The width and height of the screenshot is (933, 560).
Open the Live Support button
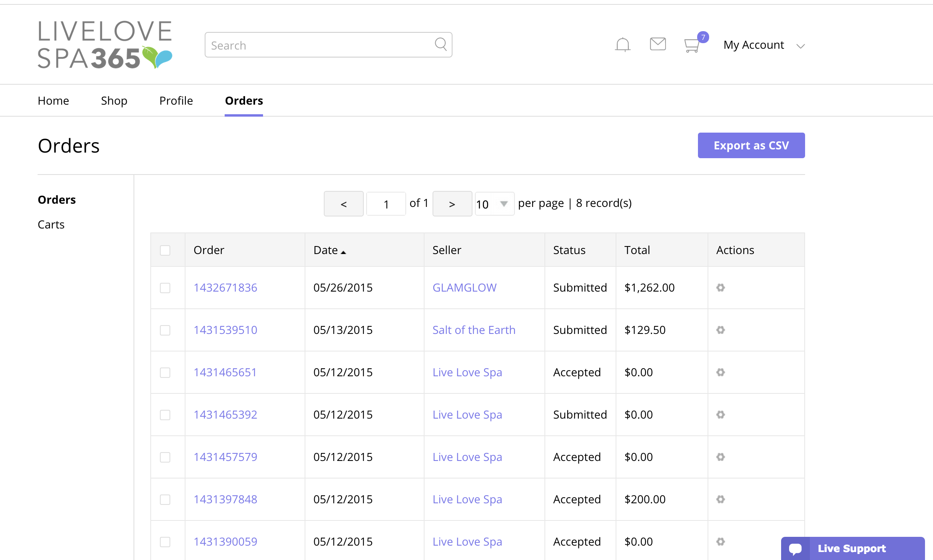(x=853, y=548)
